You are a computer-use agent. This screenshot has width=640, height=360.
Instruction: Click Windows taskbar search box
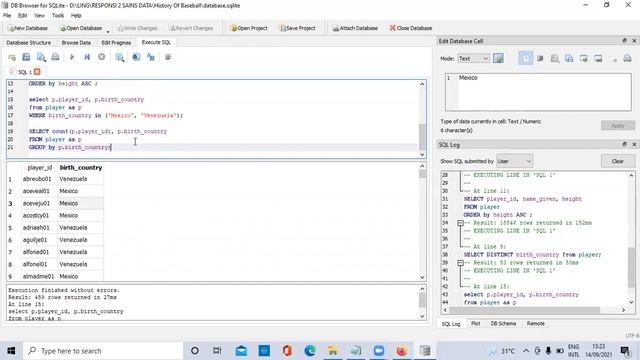point(103,351)
